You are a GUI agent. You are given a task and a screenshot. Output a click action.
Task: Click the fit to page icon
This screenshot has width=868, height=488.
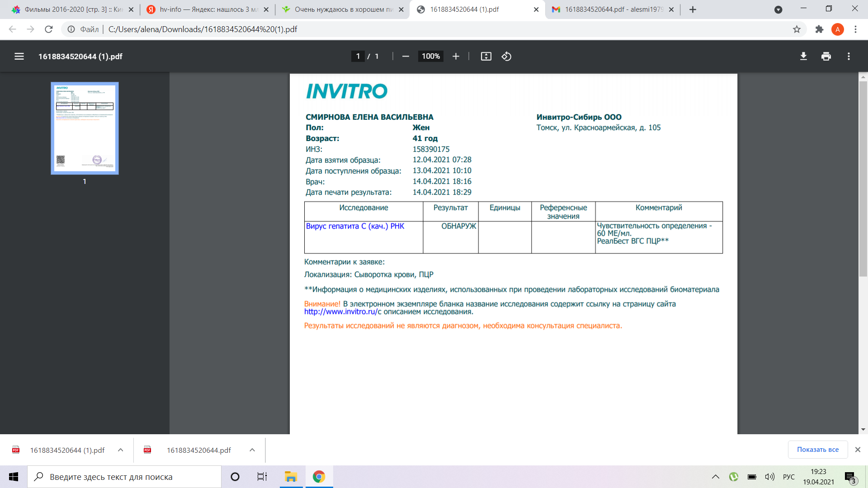tap(486, 56)
